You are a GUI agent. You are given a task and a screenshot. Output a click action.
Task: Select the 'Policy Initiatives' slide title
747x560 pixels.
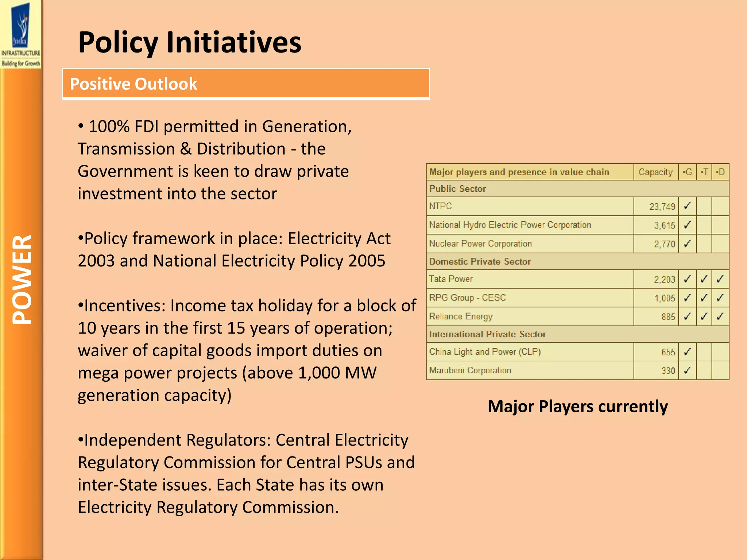pos(190,42)
